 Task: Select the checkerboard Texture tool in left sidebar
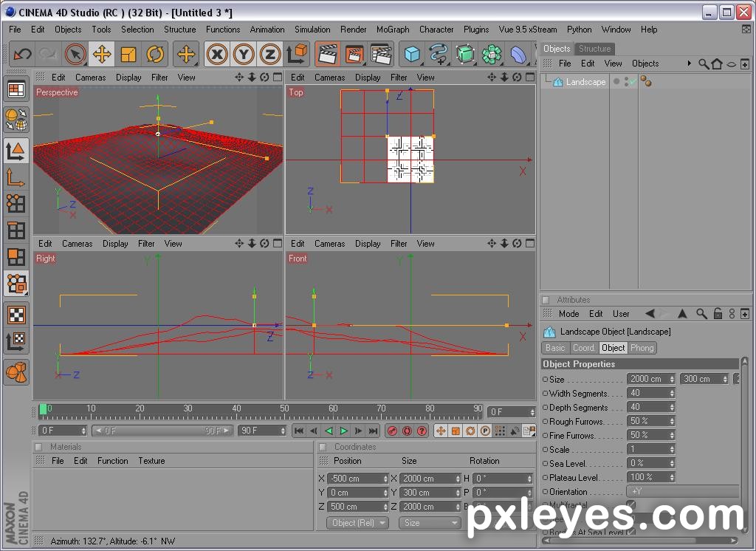coord(16,315)
